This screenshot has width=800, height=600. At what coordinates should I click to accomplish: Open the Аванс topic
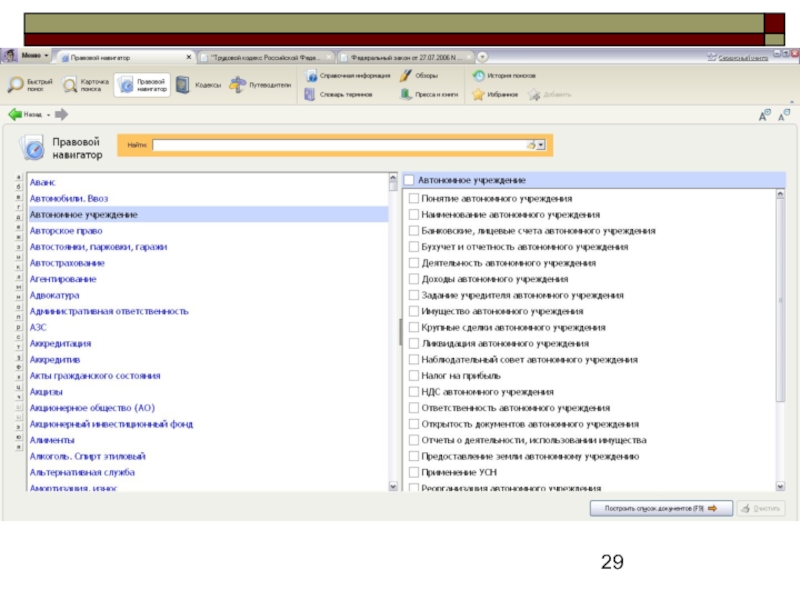click(42, 182)
